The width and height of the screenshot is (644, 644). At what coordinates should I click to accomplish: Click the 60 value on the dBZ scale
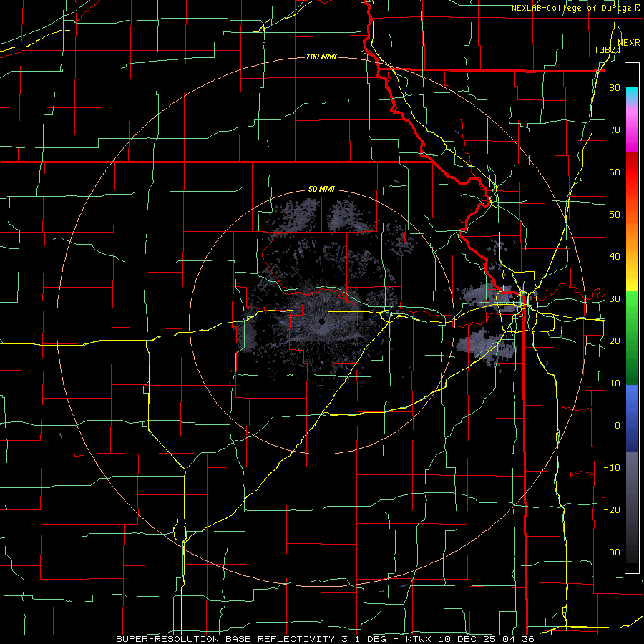click(615, 172)
